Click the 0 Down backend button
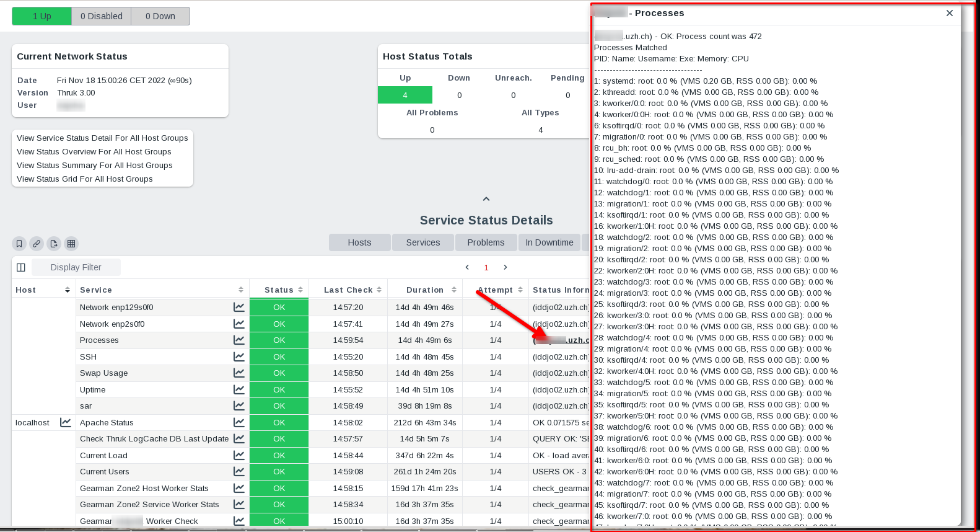This screenshot has width=980, height=532. (160, 16)
